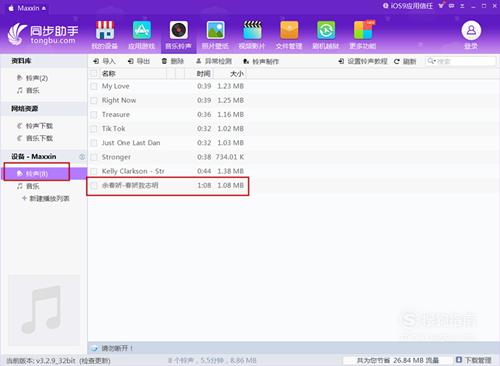This screenshot has height=366, width=500.
Task: Select 音乐铃声 vinyl record icon
Action: (x=179, y=30)
